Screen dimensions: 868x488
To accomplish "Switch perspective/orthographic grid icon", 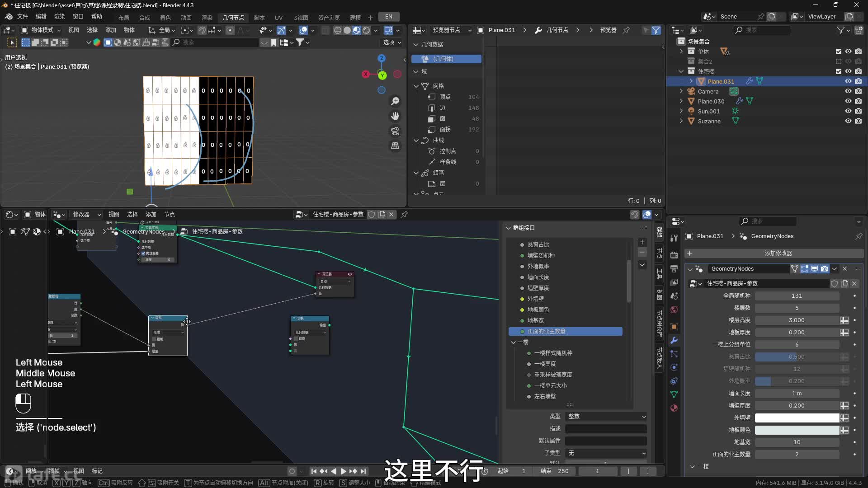I will [x=395, y=146].
